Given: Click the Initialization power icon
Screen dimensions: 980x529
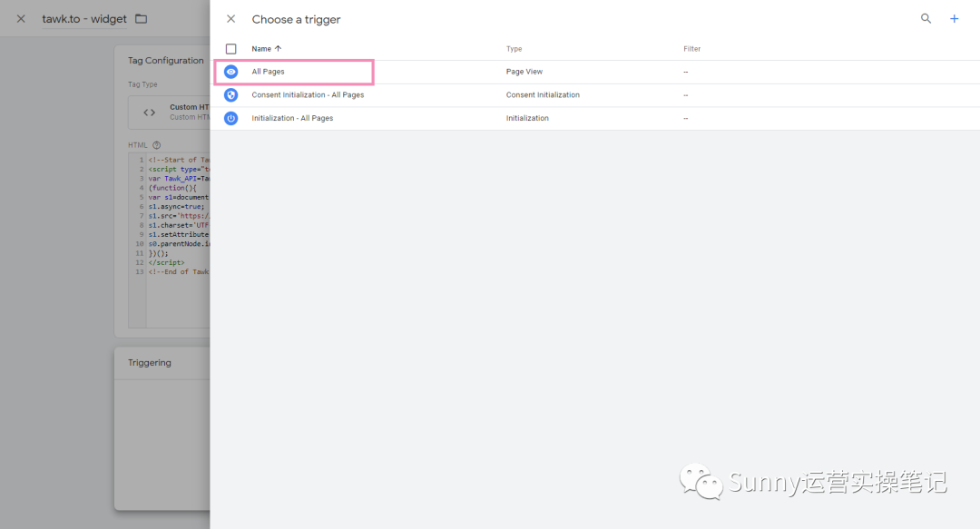Looking at the screenshot, I should [231, 118].
